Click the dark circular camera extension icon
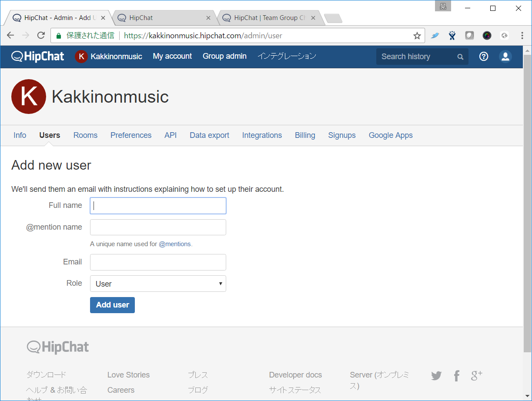Viewport: 532px width, 401px height. pyautogui.click(x=487, y=36)
